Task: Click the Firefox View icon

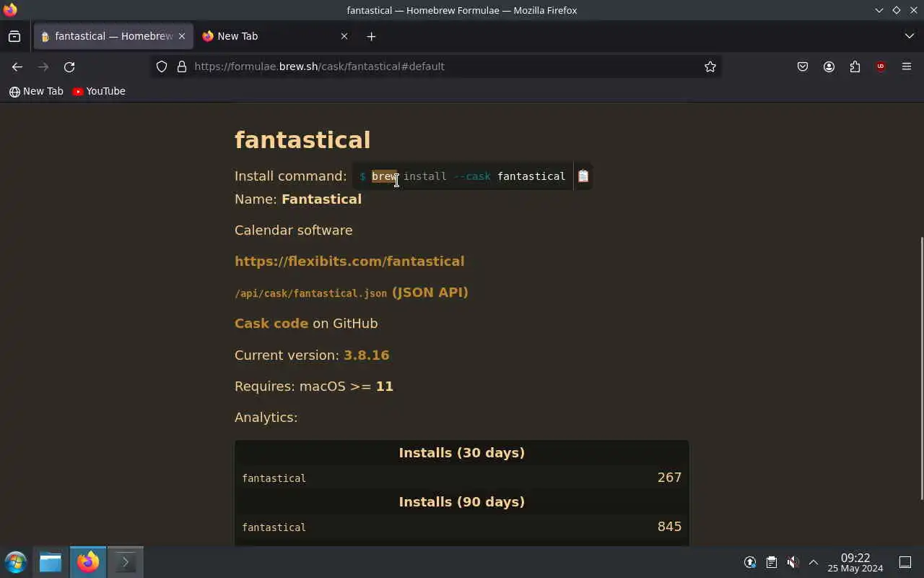Action: (x=14, y=36)
